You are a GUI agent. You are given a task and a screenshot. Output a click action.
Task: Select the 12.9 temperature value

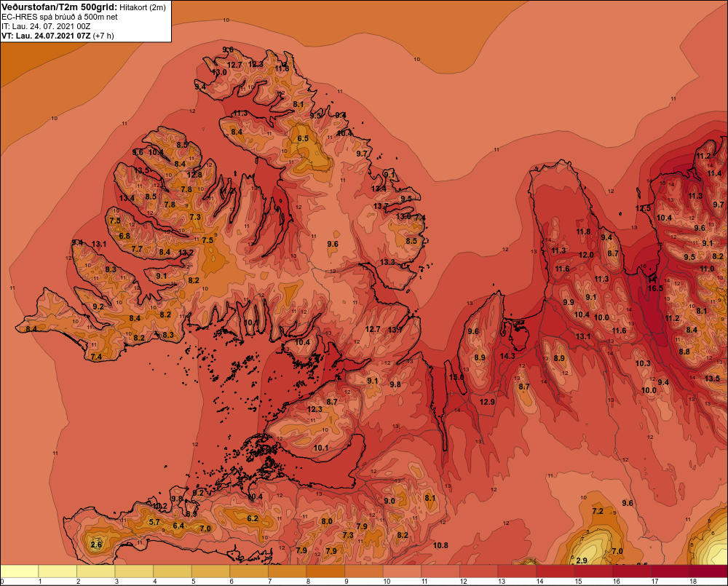point(487,402)
